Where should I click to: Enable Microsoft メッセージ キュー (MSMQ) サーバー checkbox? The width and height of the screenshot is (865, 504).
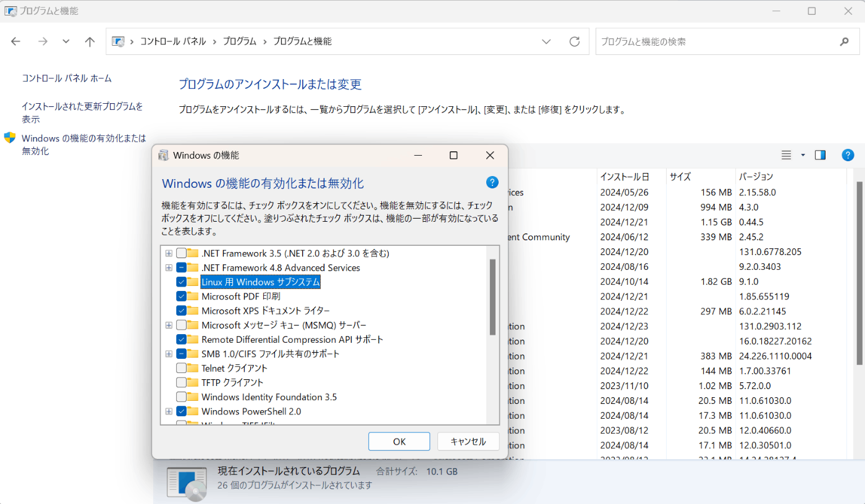(181, 325)
